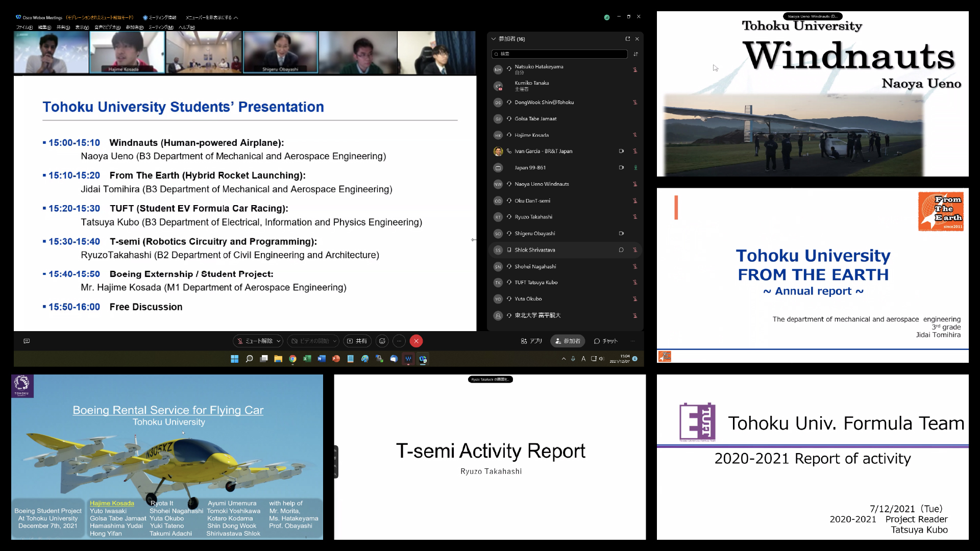This screenshot has height=551, width=980.
Task: Expand the video options arrow beside ビデオの開始
Action: (335, 341)
